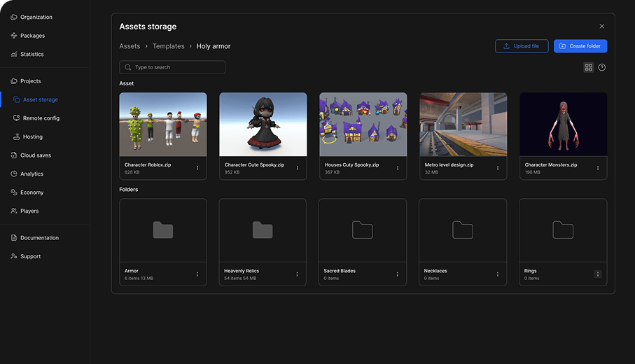Open the Heavenly Relics folder icon
This screenshot has height=364, width=635.
pos(263,230)
